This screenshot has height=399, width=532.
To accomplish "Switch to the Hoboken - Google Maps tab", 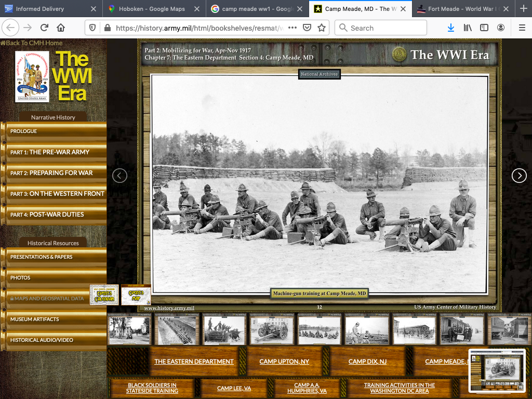I will pos(151,9).
